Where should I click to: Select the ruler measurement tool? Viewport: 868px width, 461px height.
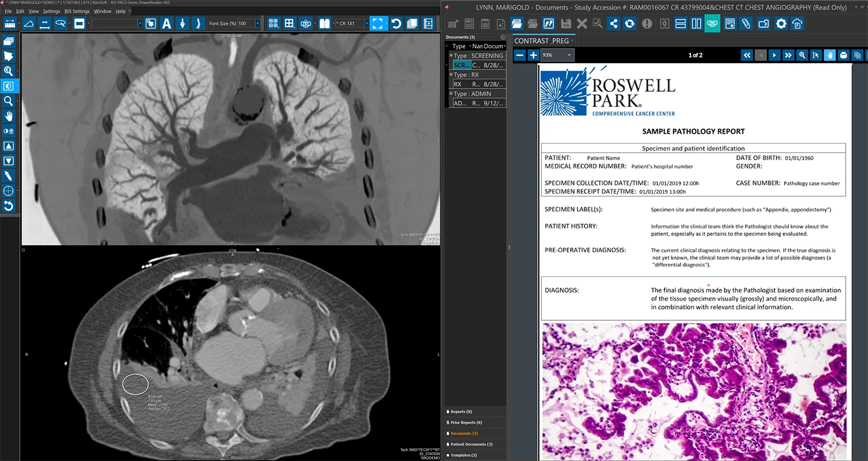pos(9,24)
